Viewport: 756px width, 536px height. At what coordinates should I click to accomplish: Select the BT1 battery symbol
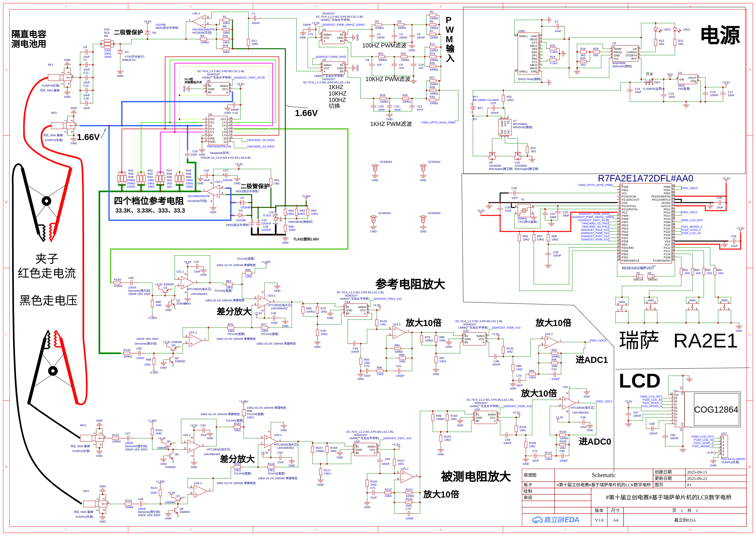point(473,108)
